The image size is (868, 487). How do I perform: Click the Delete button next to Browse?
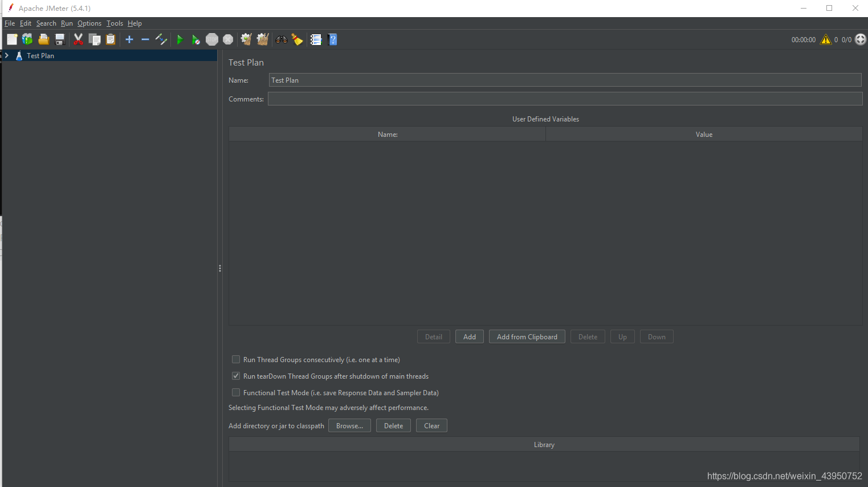click(x=393, y=425)
